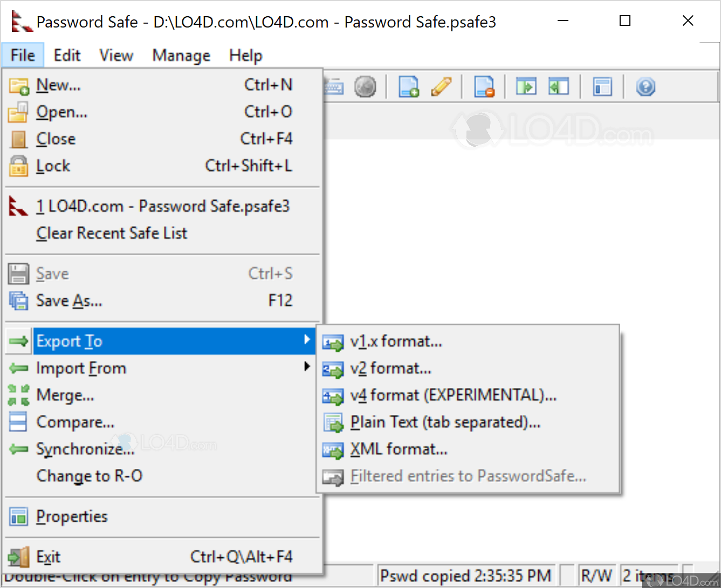
Task: Click the R/W status bar indicator
Action: pos(597,575)
